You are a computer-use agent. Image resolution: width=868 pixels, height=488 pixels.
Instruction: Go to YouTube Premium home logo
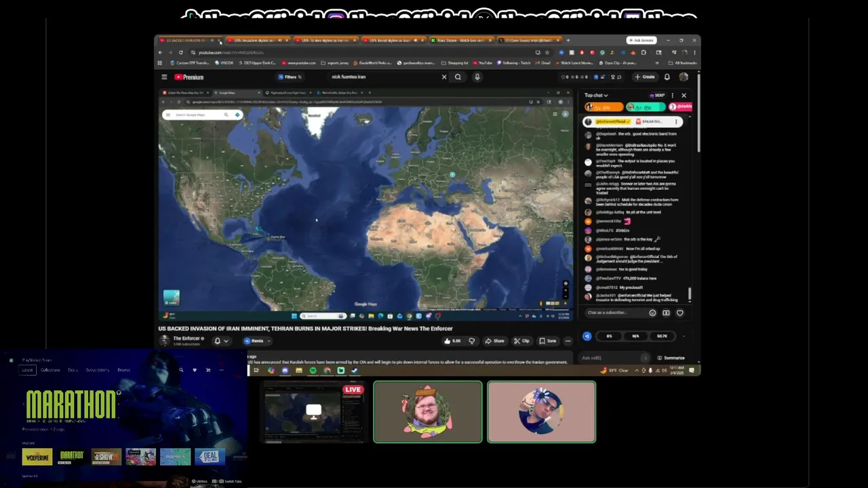189,77
